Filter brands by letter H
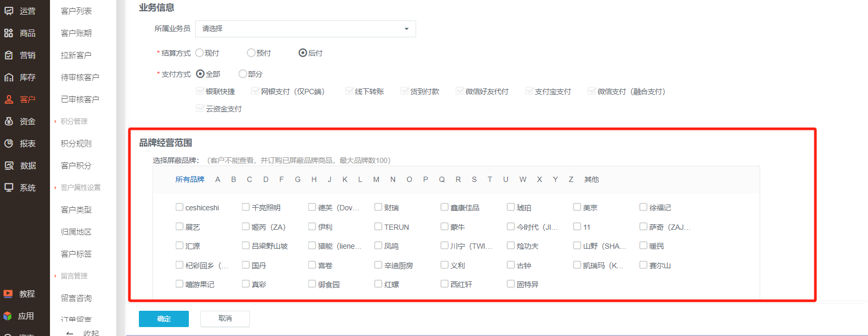Viewport: 868px width, 336px height. (x=314, y=179)
